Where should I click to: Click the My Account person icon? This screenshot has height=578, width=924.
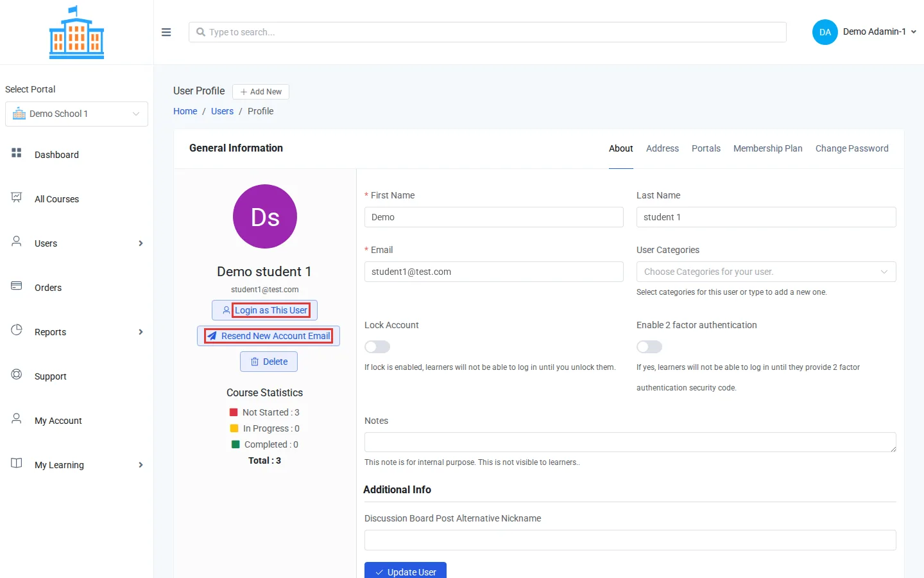pos(17,419)
